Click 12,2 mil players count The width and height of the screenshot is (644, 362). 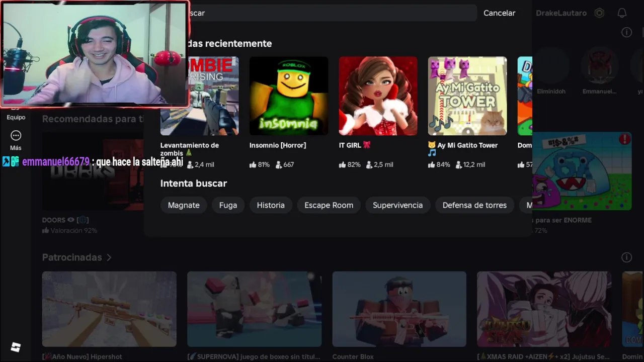click(471, 164)
